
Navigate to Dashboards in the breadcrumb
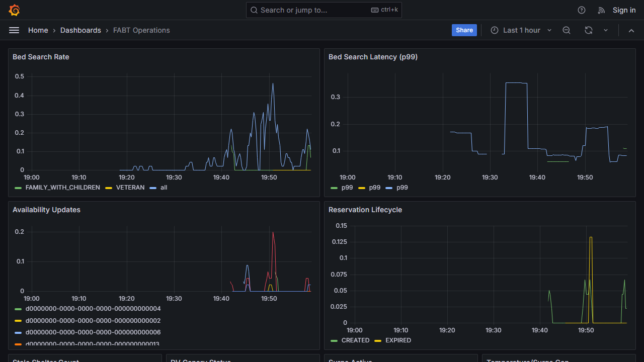click(80, 30)
